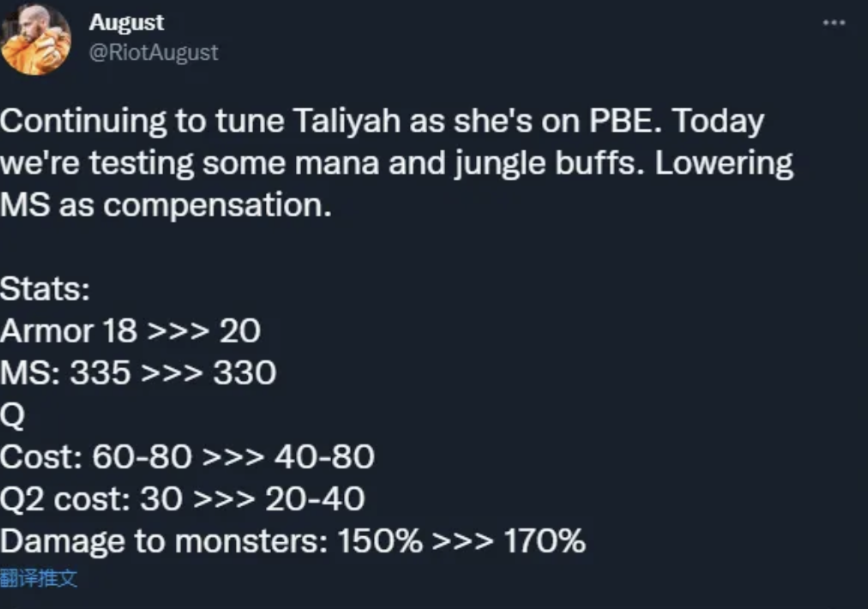Screen dimensions: 868x609
Task: Click the standalone 'Q' ability label
Action: click(12, 415)
